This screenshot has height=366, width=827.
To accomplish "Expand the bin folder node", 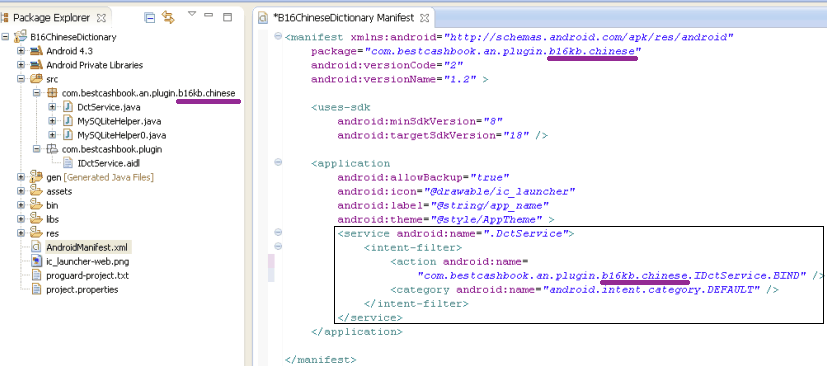I will 20,205.
